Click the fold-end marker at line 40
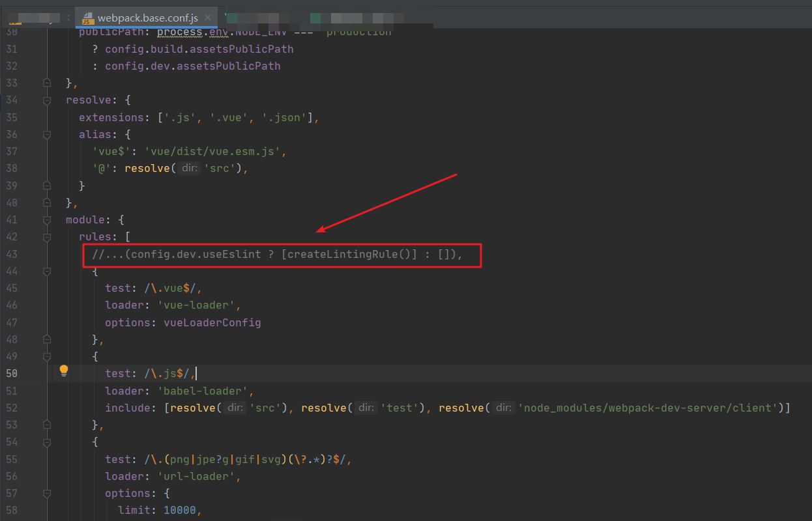 [46, 202]
